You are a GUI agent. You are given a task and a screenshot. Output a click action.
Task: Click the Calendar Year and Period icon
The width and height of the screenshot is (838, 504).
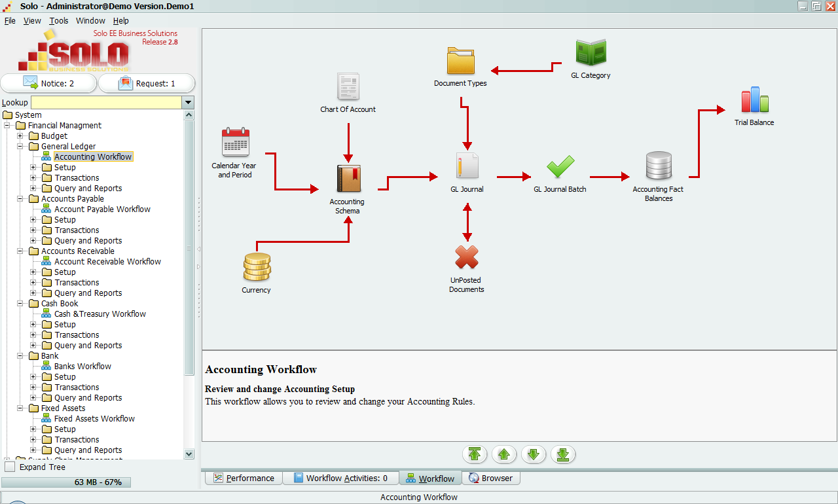click(235, 142)
